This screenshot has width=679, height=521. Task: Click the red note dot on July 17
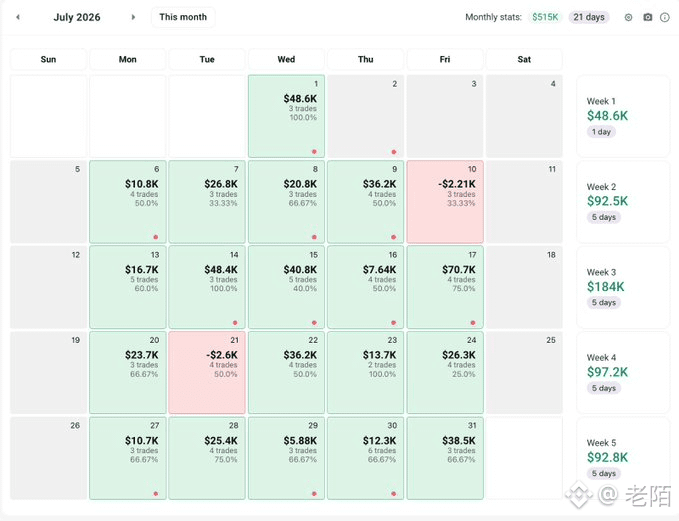click(x=473, y=323)
